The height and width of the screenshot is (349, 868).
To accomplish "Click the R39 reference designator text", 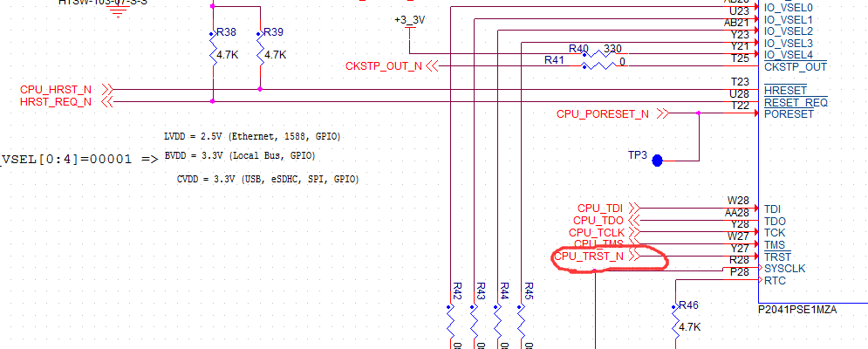I will click(273, 32).
